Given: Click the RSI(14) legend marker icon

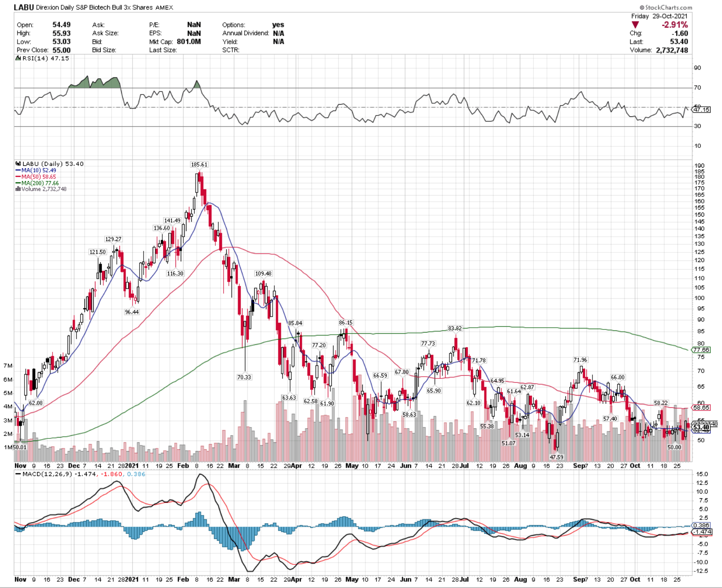Looking at the screenshot, I should tap(18, 58).
